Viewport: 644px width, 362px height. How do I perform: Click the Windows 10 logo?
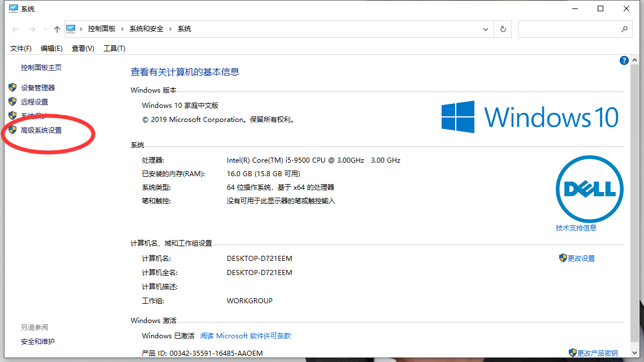[x=530, y=117]
